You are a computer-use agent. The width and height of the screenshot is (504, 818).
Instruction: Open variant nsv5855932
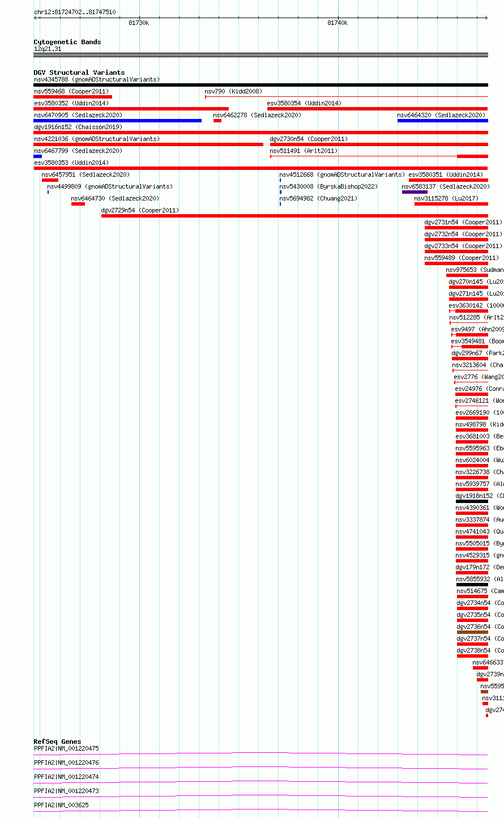(480, 579)
